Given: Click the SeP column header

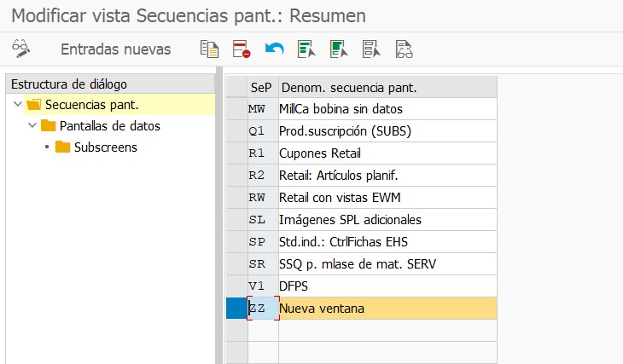Looking at the screenshot, I should pos(263,87).
